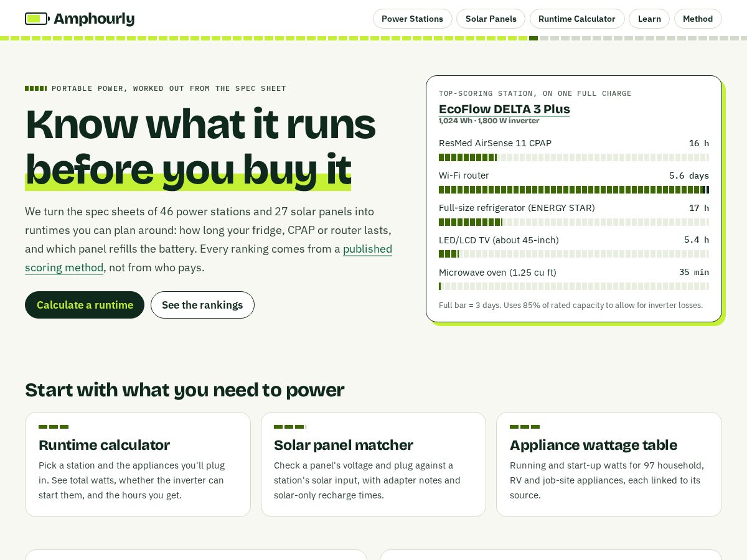Click the Microwave oven runtime bar
The height and width of the screenshot is (560, 747).
[x=574, y=286]
